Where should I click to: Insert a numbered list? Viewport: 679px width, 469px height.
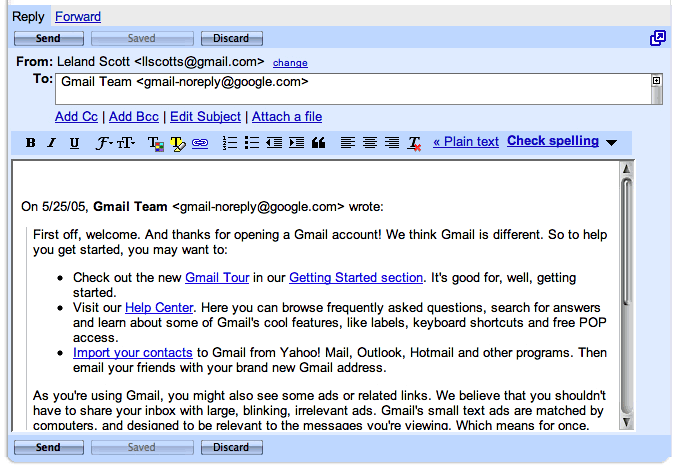230,142
